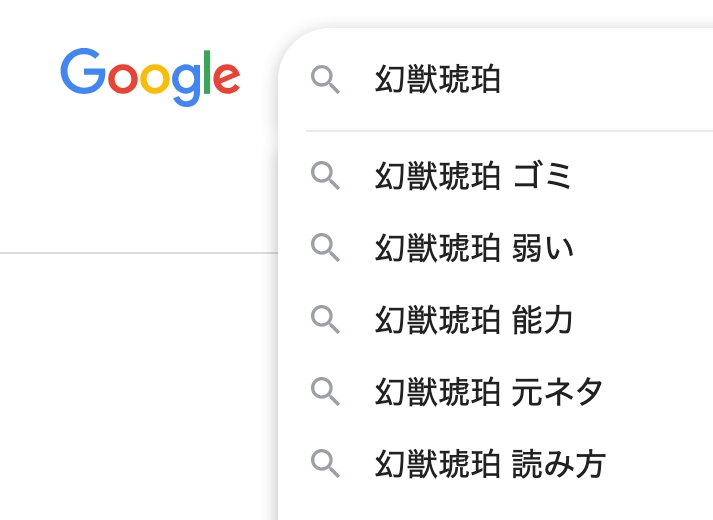Click the search icon beside 幻獣琥珀 読み方
This screenshot has width=713, height=520.
pyautogui.click(x=326, y=463)
